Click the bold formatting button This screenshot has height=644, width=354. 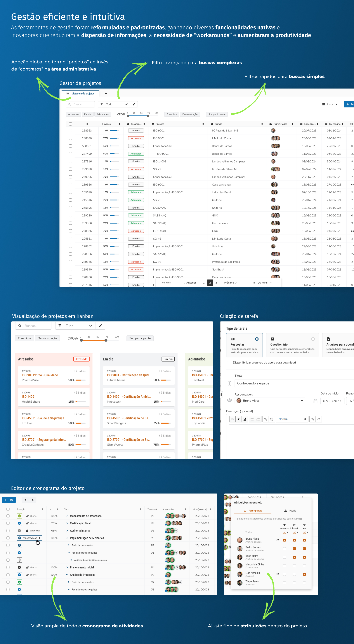pyautogui.click(x=232, y=419)
